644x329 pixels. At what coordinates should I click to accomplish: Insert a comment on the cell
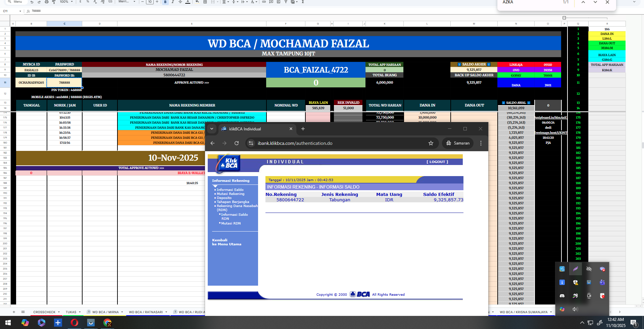271,2
